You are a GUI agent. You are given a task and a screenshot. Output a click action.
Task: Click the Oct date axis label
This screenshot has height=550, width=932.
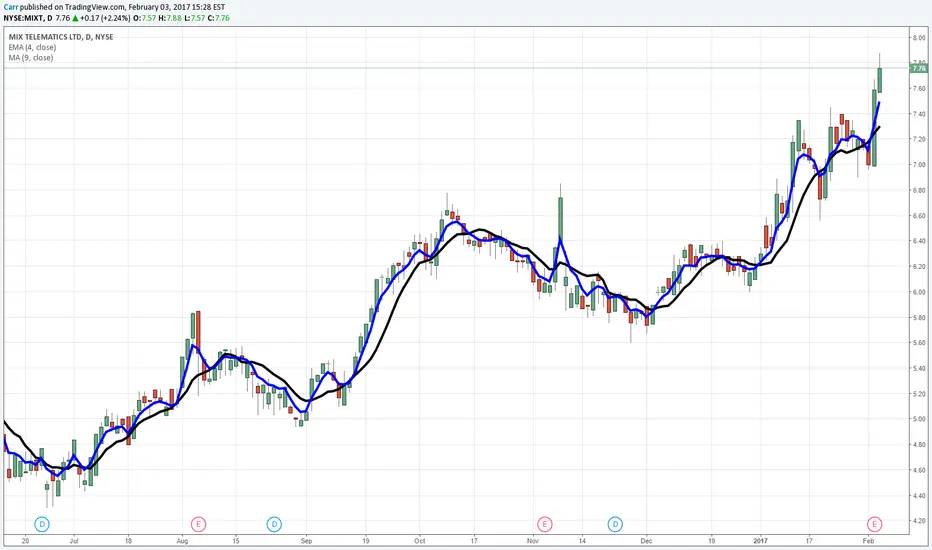coord(420,541)
